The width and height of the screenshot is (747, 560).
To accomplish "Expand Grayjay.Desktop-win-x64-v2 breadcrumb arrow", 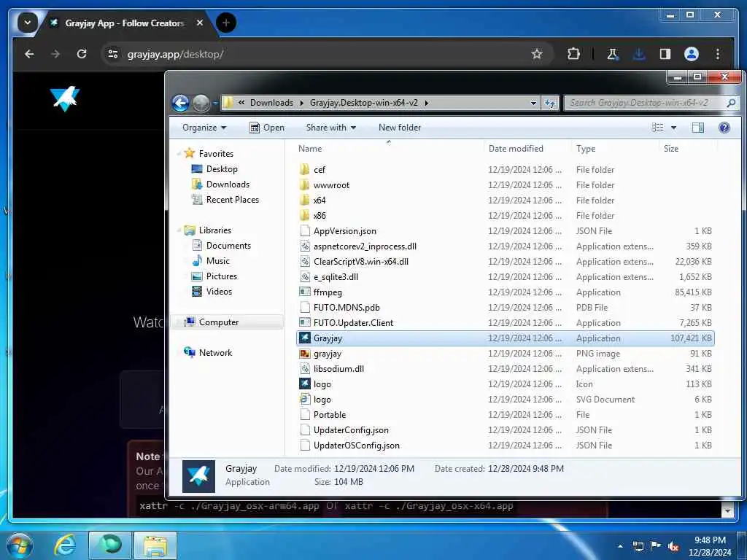I will point(426,103).
